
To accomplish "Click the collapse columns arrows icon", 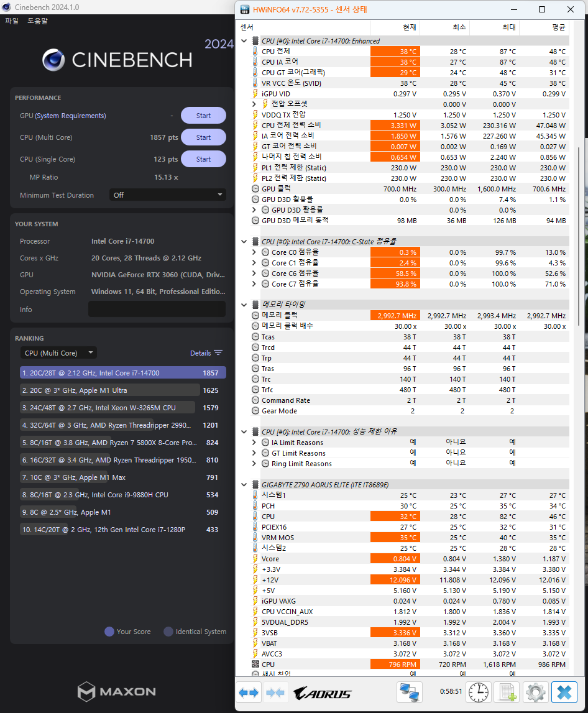I will click(275, 692).
